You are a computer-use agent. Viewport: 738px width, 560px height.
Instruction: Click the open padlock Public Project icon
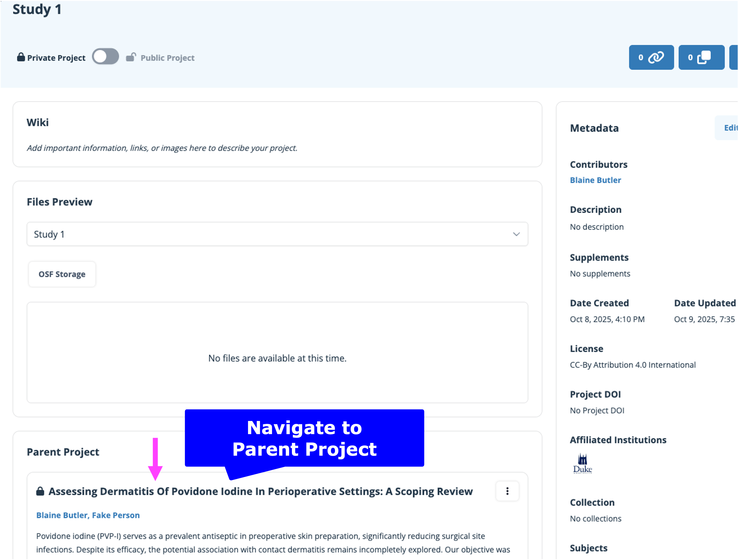[131, 57]
